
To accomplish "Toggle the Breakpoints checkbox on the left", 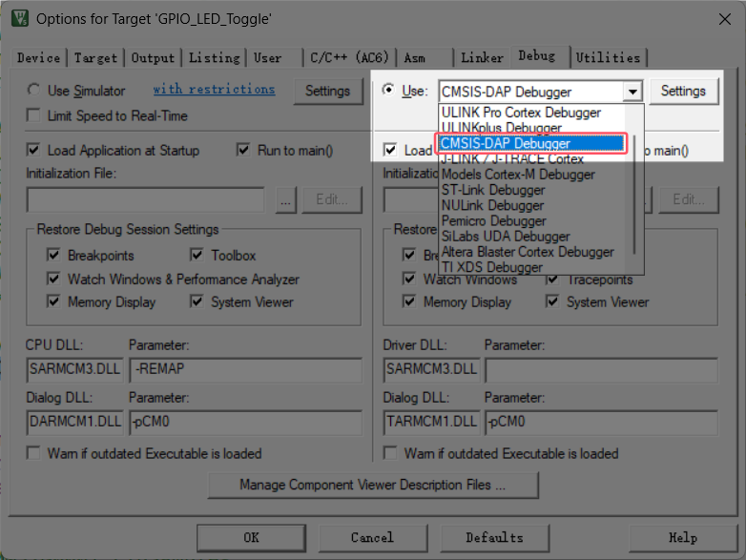I will click(53, 256).
